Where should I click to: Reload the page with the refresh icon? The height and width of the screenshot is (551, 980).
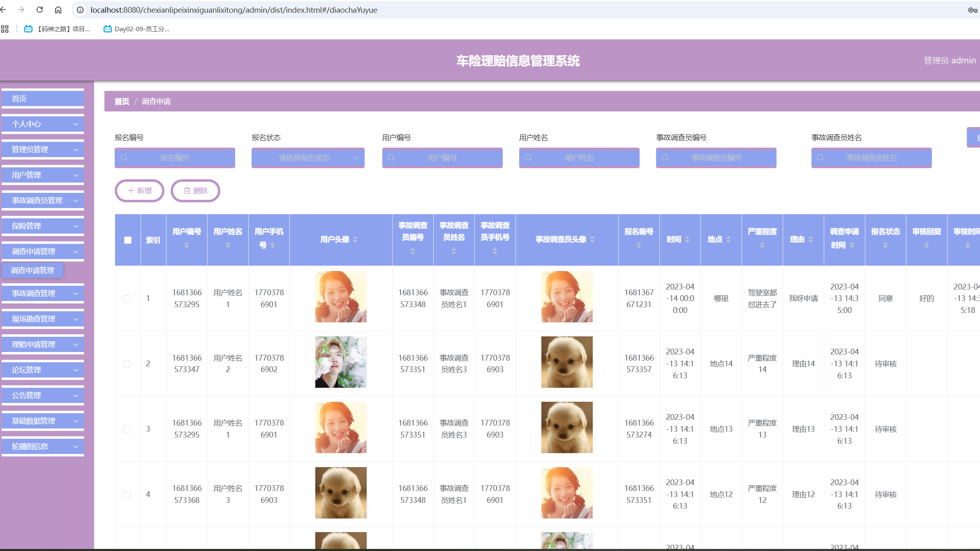39,9
